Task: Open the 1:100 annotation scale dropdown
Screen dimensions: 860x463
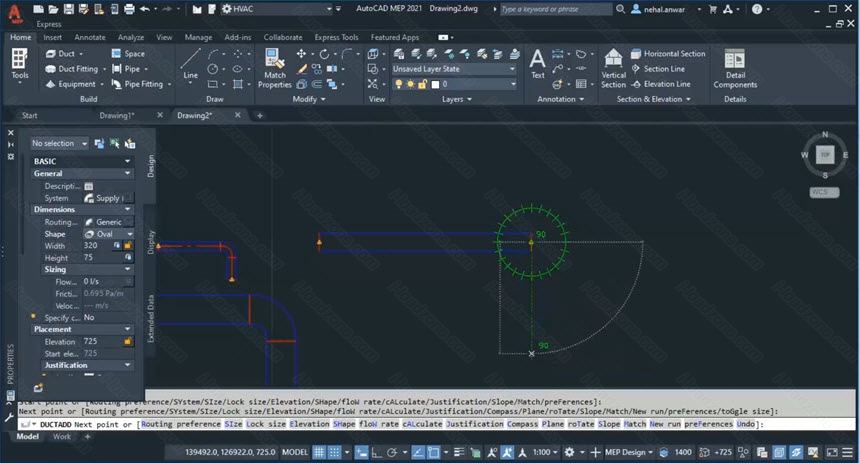Action: point(546,452)
